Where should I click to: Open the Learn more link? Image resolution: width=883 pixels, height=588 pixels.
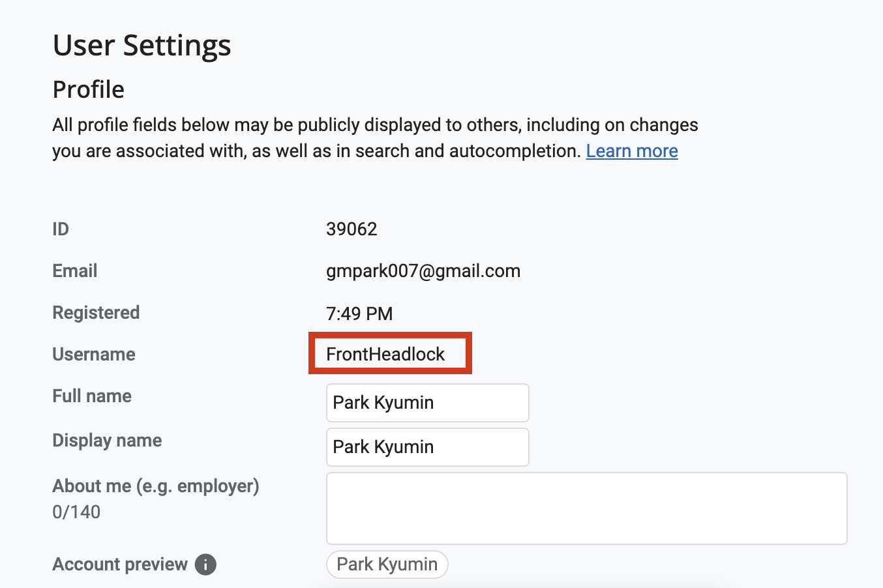click(x=632, y=151)
